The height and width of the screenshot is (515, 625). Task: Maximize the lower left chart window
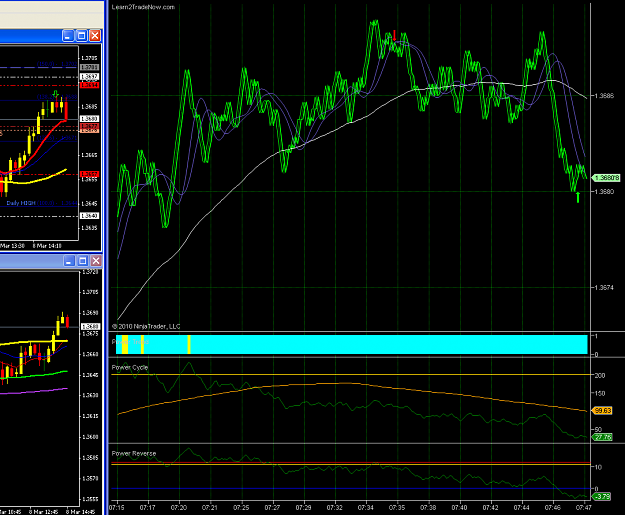(83, 261)
